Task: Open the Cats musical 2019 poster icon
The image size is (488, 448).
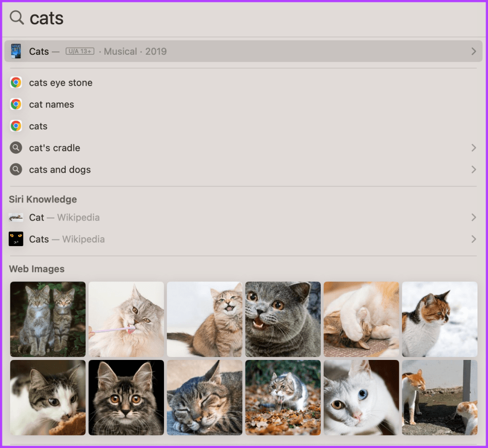Action: click(16, 51)
